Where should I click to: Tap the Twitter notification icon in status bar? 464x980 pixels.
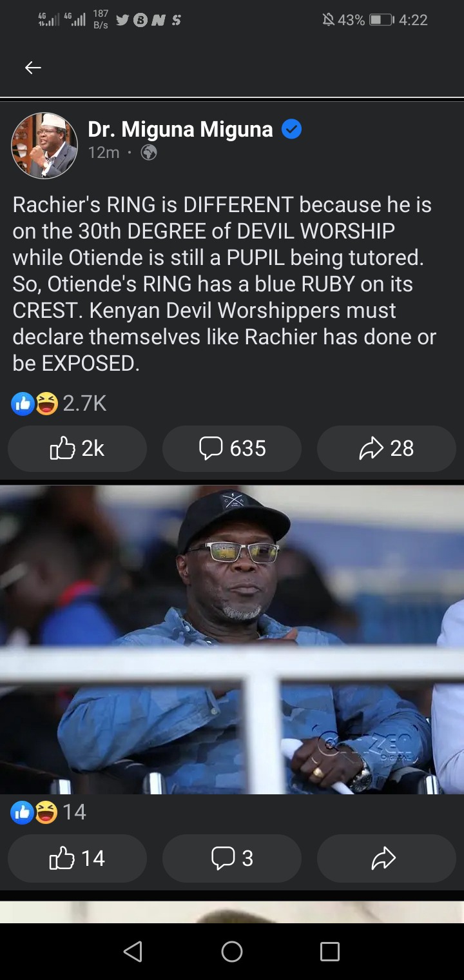coord(122,21)
